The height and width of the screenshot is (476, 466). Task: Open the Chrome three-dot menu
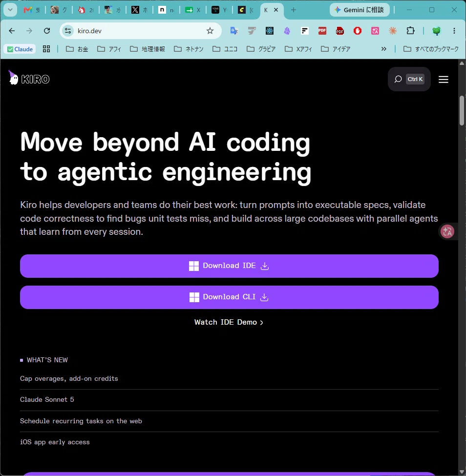point(454,31)
